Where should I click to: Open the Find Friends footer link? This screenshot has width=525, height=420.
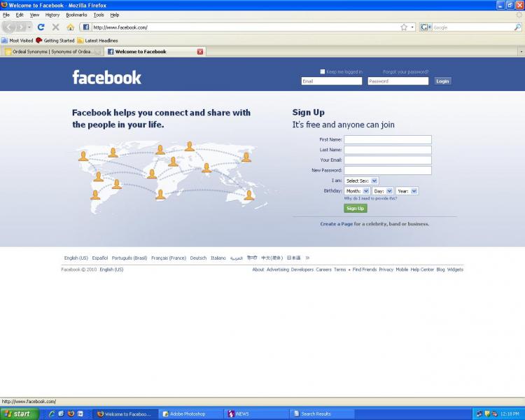pos(364,269)
